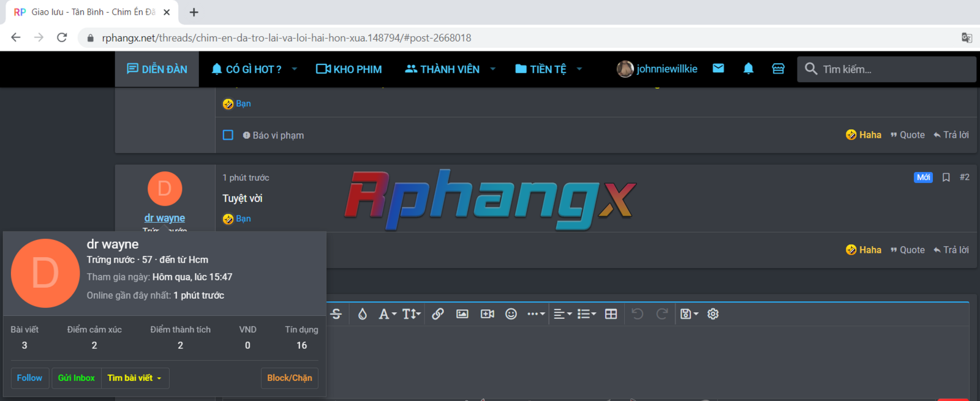This screenshot has height=401, width=980.
Task: Tick the post selection checkbox
Action: click(228, 135)
